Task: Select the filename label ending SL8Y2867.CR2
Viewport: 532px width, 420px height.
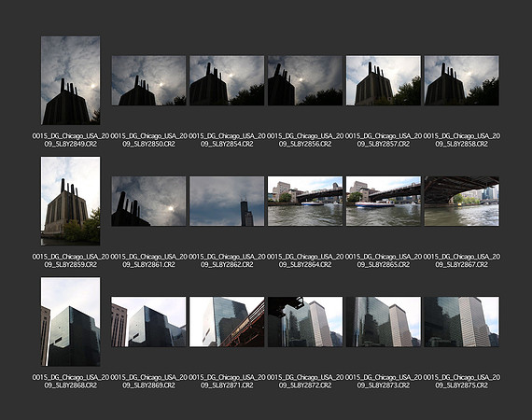Action: tap(462, 260)
